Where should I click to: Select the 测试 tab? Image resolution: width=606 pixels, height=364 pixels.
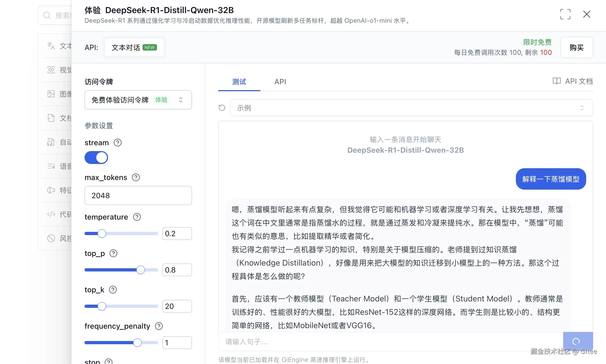[239, 82]
